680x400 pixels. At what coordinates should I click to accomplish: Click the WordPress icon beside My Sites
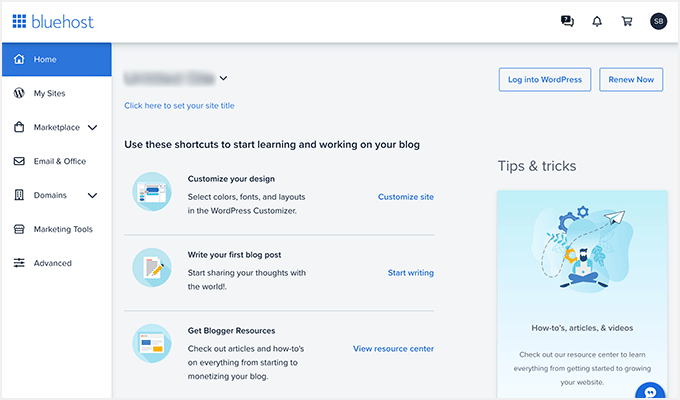[19, 93]
